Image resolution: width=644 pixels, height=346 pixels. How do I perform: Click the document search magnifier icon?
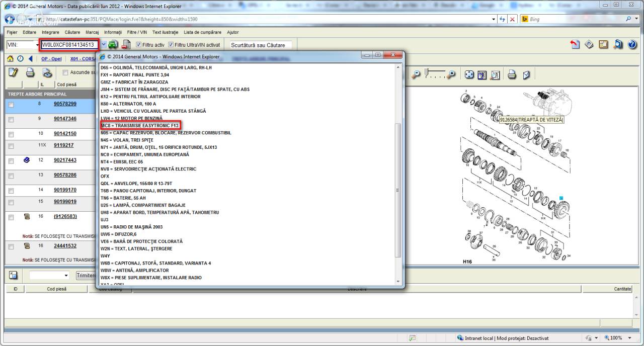click(618, 45)
